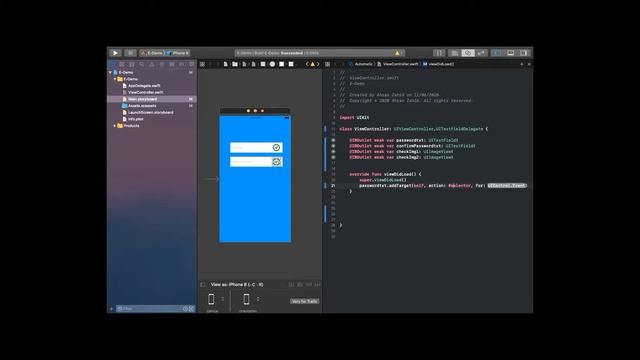Collapse the E-Demo project root

[x=111, y=72]
